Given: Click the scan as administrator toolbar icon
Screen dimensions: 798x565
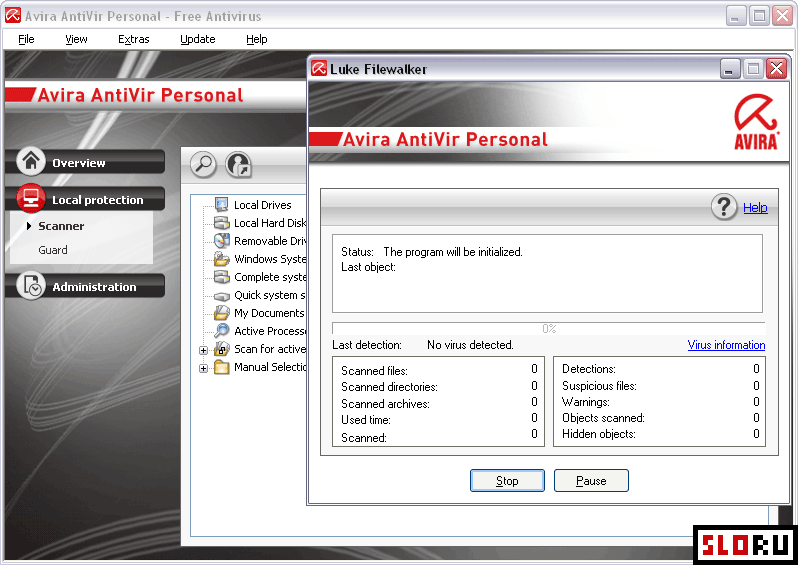Looking at the screenshot, I should pos(239,164).
